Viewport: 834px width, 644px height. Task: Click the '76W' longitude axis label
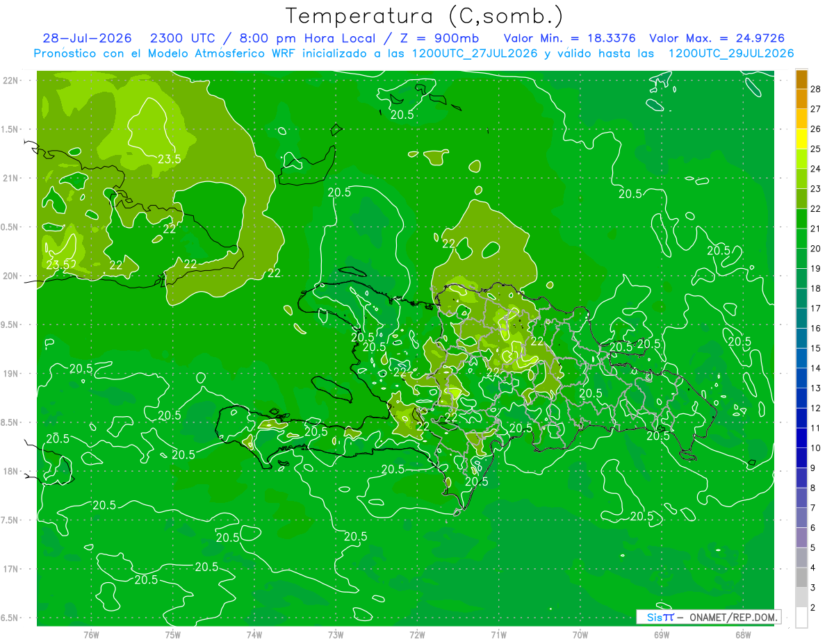click(x=91, y=635)
